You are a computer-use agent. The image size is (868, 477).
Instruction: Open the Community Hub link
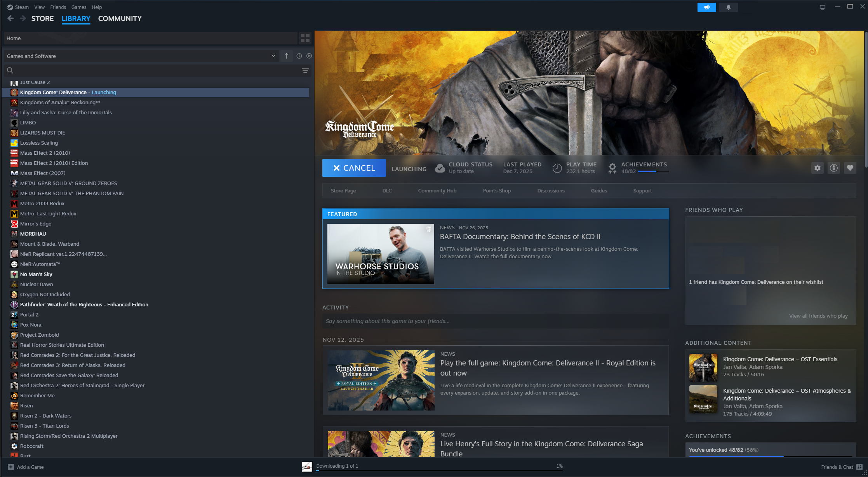[x=437, y=191]
